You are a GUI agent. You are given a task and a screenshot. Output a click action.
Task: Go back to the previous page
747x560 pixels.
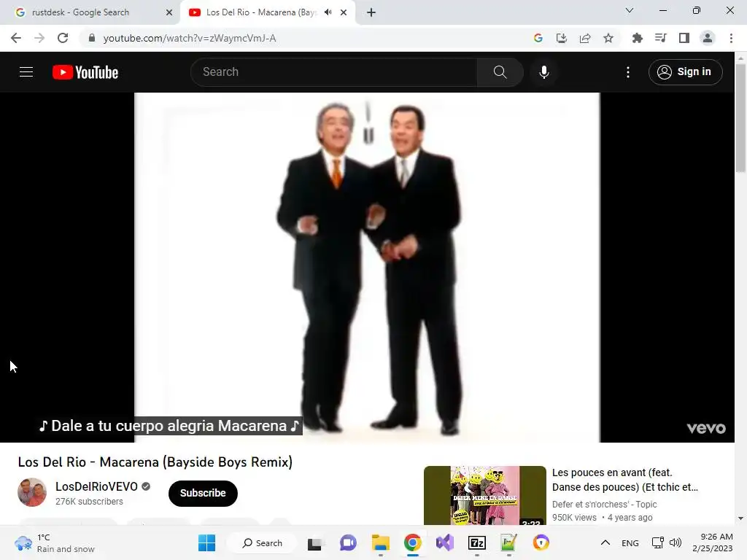(16, 38)
